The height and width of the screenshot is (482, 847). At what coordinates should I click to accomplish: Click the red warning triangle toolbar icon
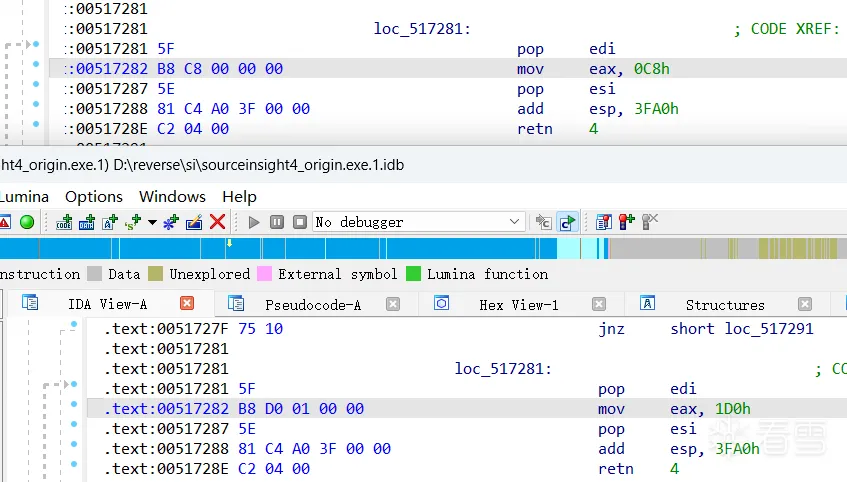click(4, 222)
